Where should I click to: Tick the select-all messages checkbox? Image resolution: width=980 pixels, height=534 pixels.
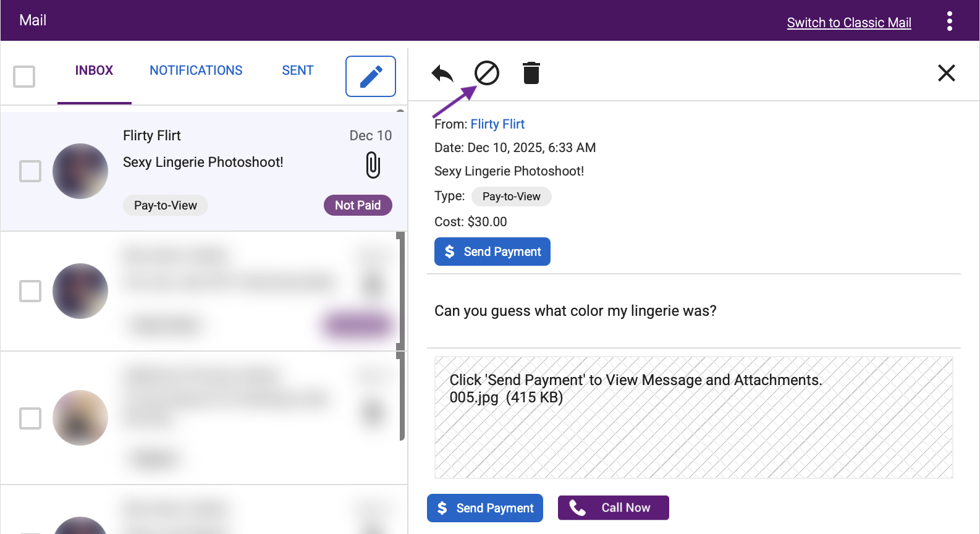pyautogui.click(x=24, y=77)
